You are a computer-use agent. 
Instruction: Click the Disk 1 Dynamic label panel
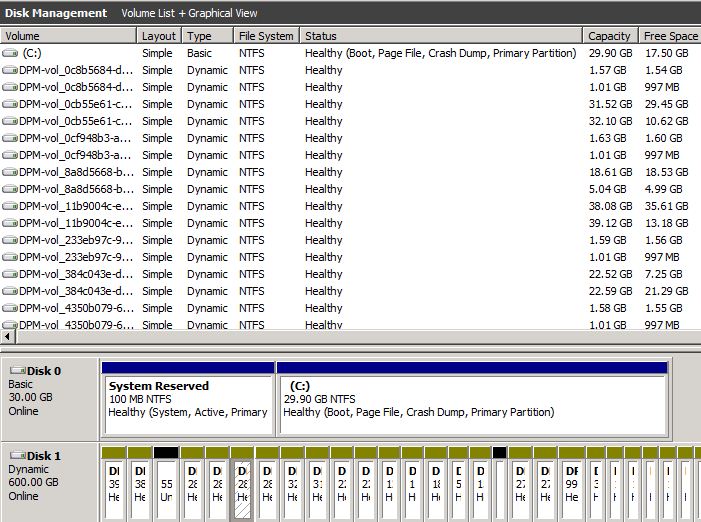click(x=50, y=483)
